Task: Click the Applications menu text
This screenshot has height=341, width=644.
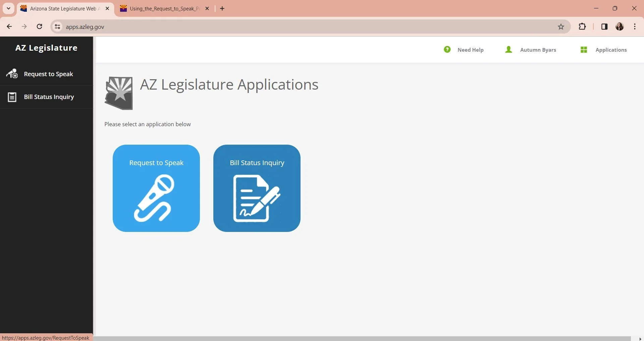Action: pyautogui.click(x=611, y=50)
